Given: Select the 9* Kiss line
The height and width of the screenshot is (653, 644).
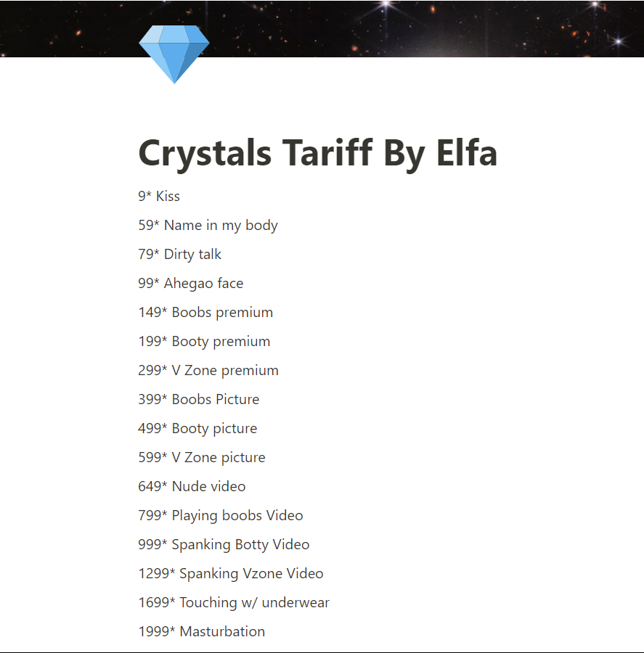Looking at the screenshot, I should tap(159, 196).
